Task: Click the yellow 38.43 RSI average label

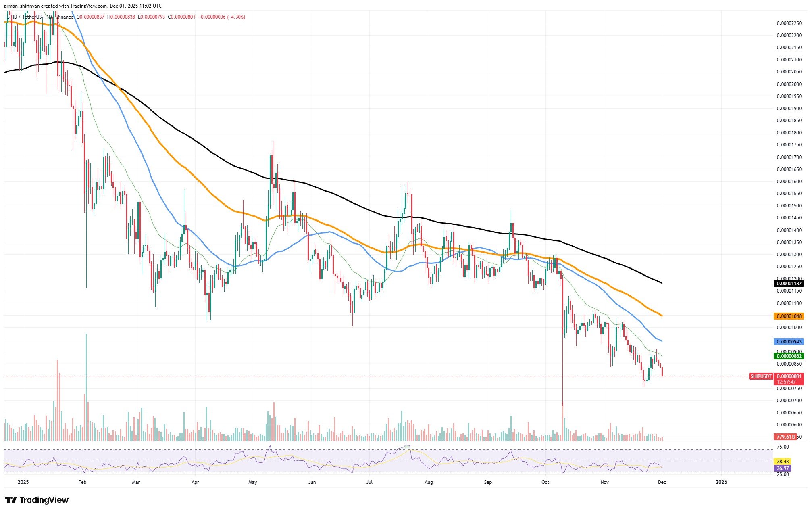Action: click(x=783, y=462)
